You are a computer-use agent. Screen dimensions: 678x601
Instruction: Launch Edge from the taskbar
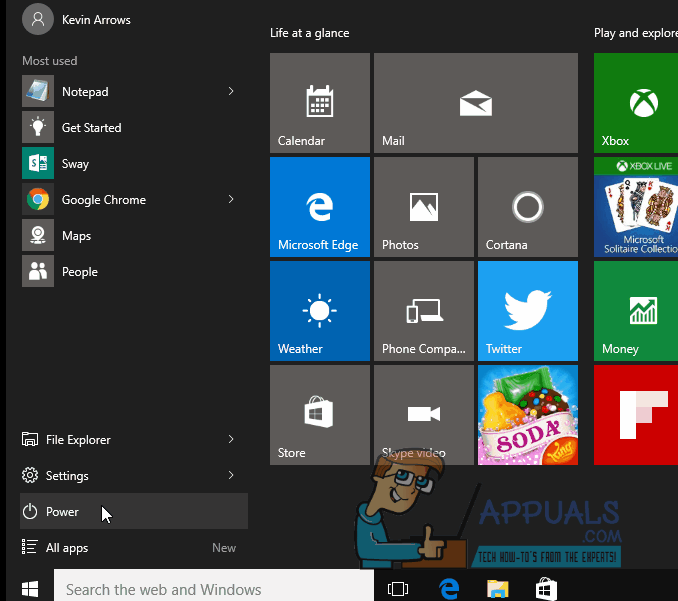point(449,589)
